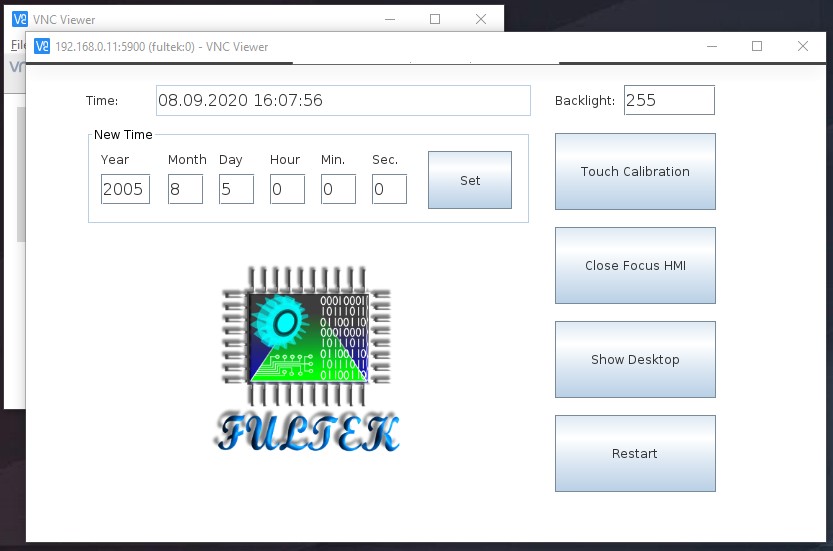Click inside the Day input box
The width and height of the screenshot is (833, 551).
236,189
